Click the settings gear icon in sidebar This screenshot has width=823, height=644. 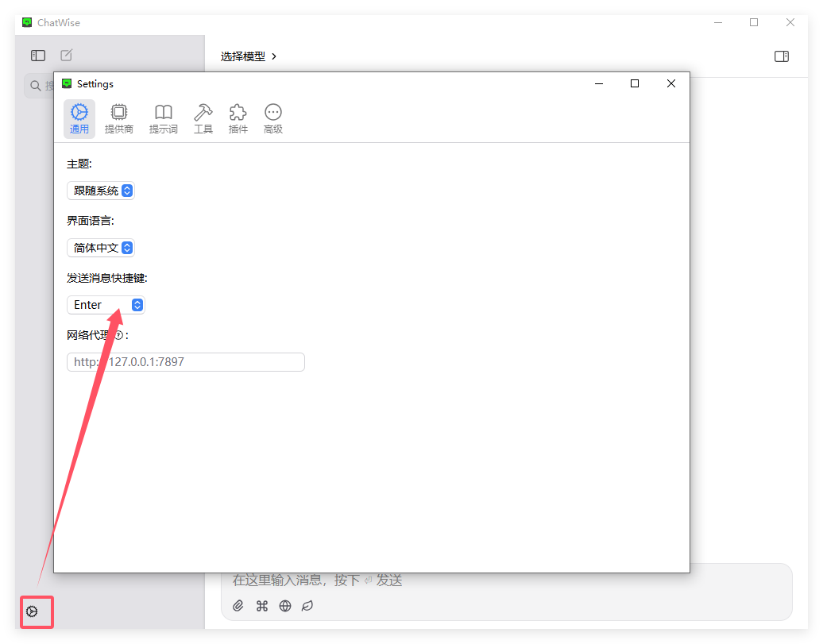pyautogui.click(x=33, y=611)
